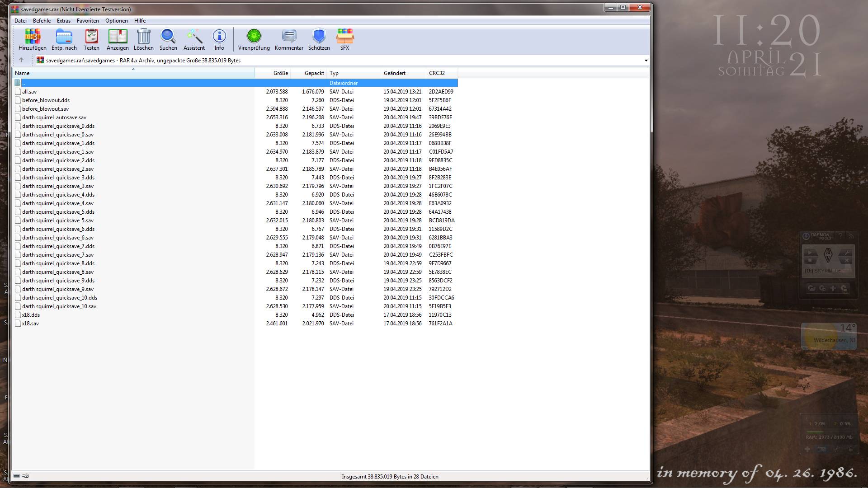Click the Hinzufügen toolbar icon
Screen dimensions: 868x488
point(32,39)
